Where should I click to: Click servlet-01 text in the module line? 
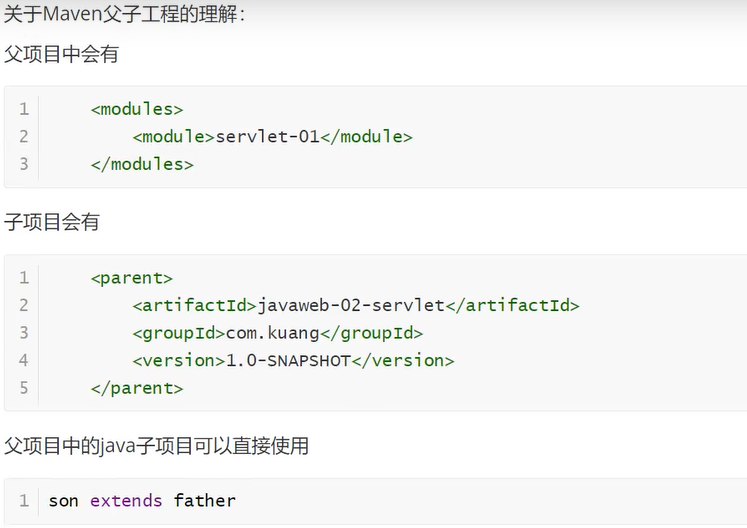[x=268, y=136]
